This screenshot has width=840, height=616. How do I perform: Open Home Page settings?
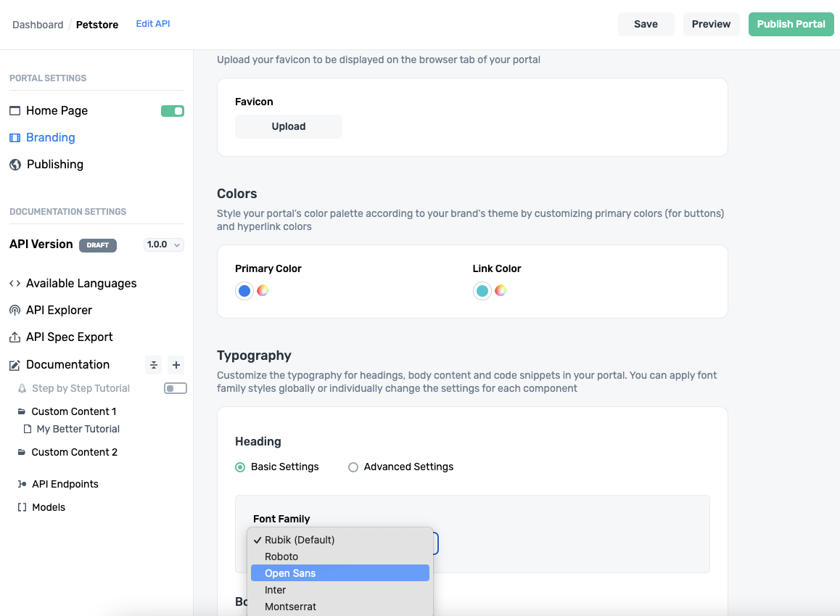pyautogui.click(x=57, y=111)
